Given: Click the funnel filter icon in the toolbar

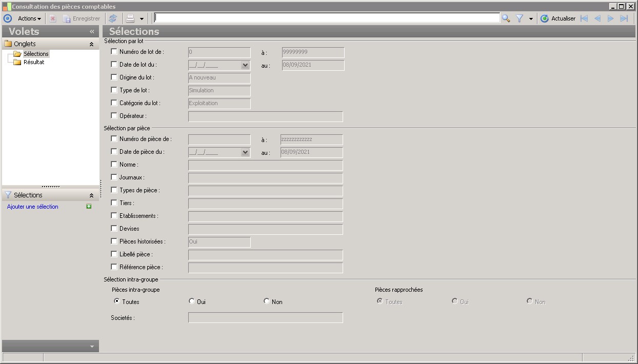Looking at the screenshot, I should pos(520,18).
